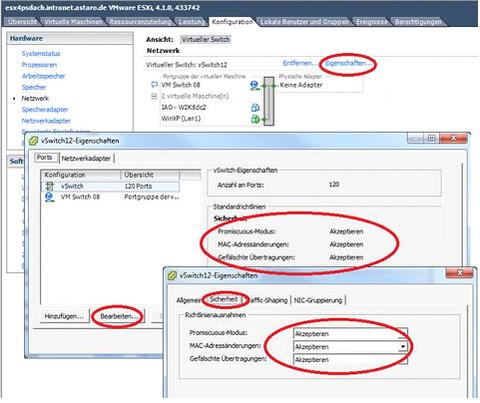Click vSwitch12-Eigenschaften title bar icon
Viewport: 480px width, 403px height.
(33, 141)
